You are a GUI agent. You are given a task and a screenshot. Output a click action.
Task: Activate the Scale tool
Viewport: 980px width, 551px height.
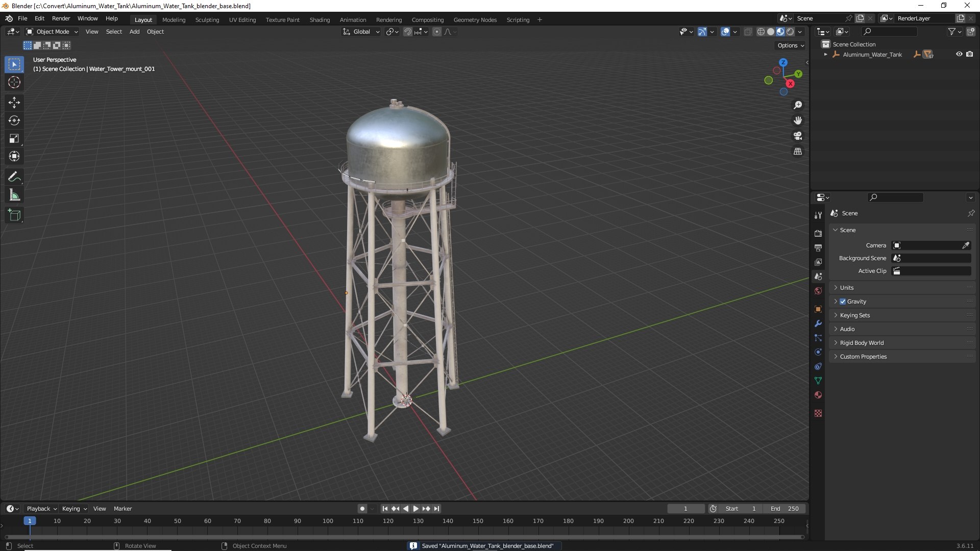pos(14,138)
